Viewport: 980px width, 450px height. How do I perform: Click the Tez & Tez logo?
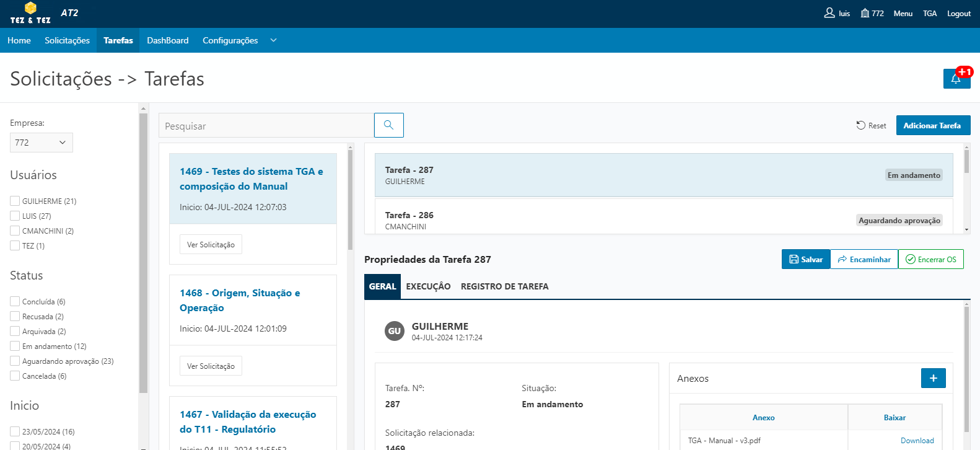click(x=30, y=13)
